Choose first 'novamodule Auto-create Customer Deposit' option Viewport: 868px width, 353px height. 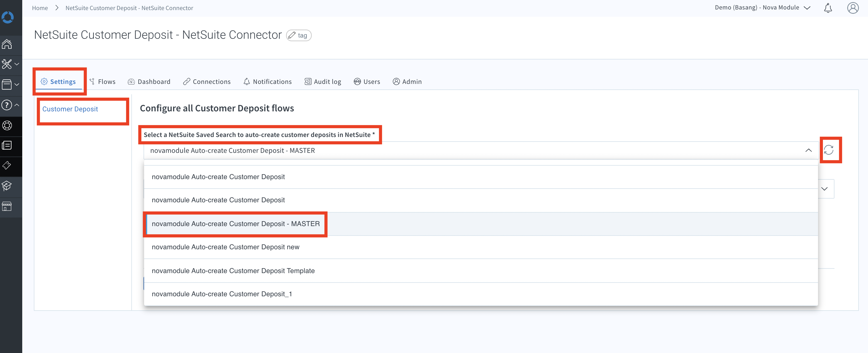click(481, 177)
